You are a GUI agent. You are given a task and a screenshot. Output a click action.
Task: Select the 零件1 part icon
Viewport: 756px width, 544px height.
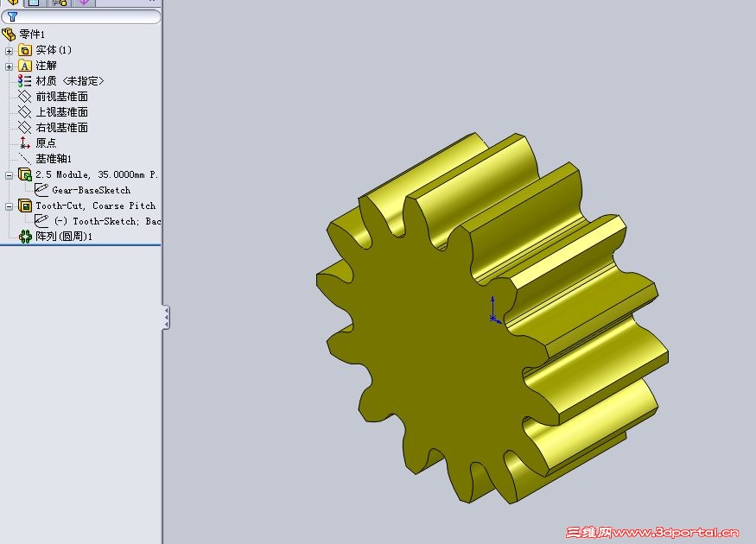[9, 35]
